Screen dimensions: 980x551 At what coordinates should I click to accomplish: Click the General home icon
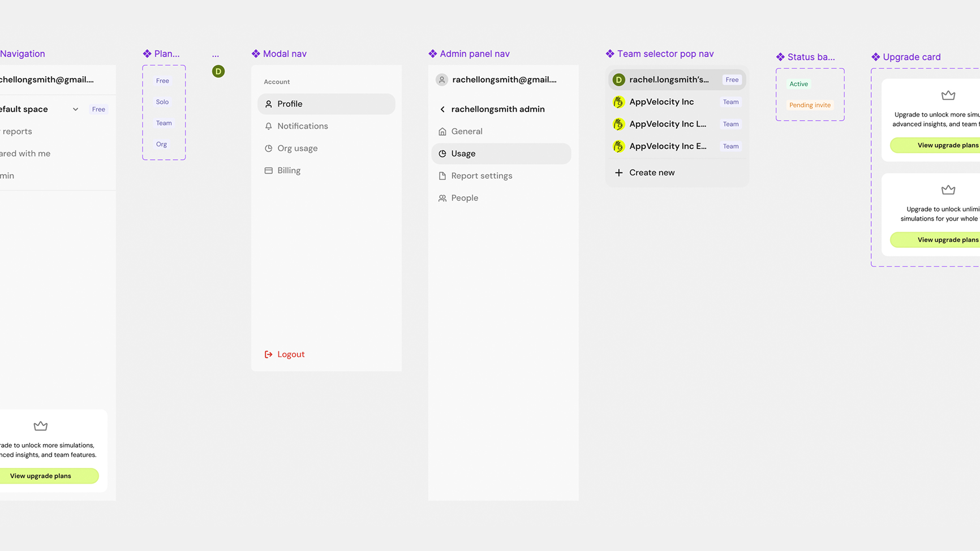[x=442, y=131]
